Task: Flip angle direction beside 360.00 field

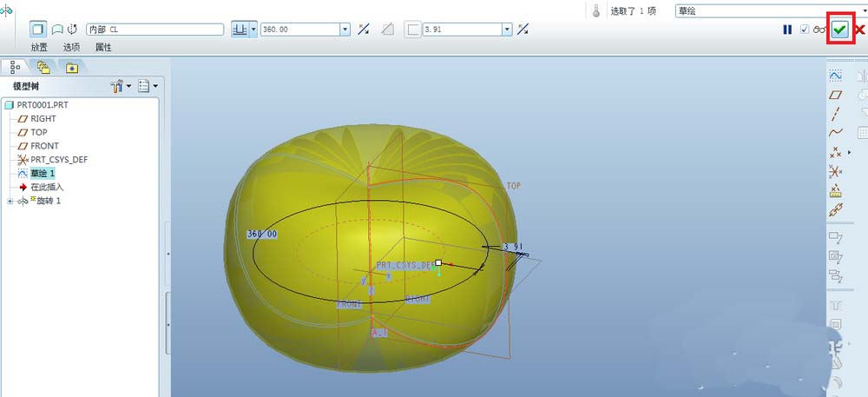Action: (364, 30)
